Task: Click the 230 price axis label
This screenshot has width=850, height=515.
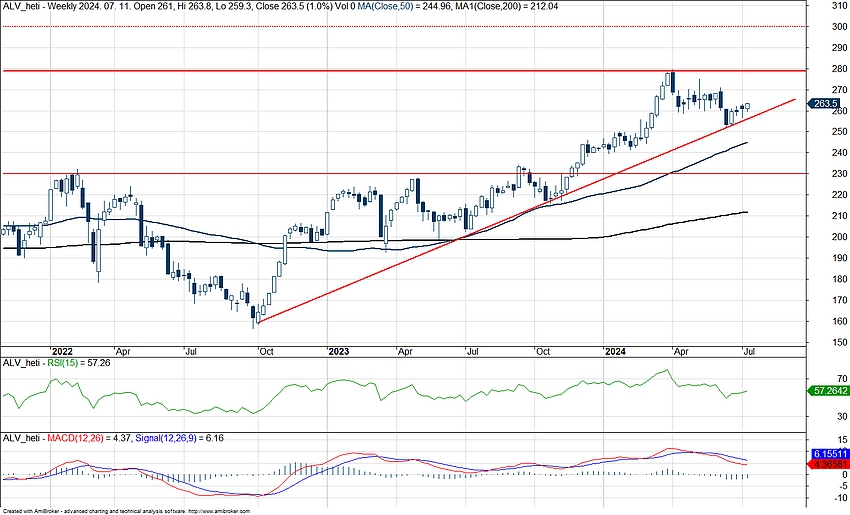Action: pos(839,174)
